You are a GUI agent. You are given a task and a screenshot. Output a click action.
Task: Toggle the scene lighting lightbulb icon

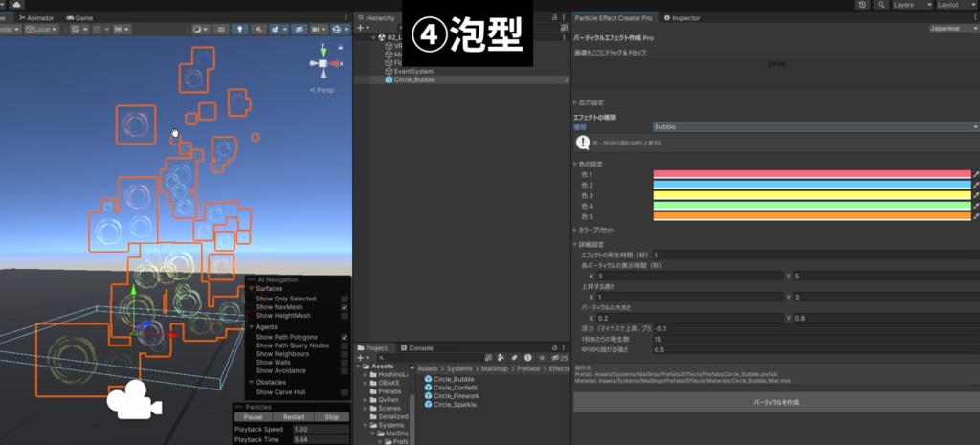tap(240, 30)
